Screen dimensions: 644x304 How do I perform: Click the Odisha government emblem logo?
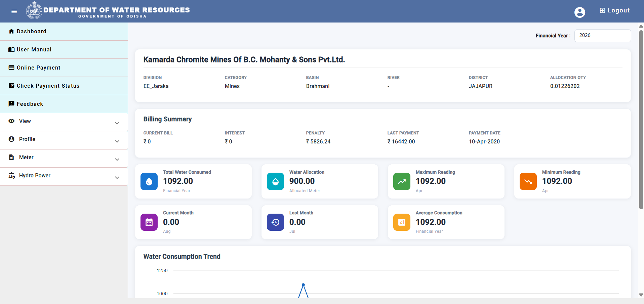click(x=34, y=10)
